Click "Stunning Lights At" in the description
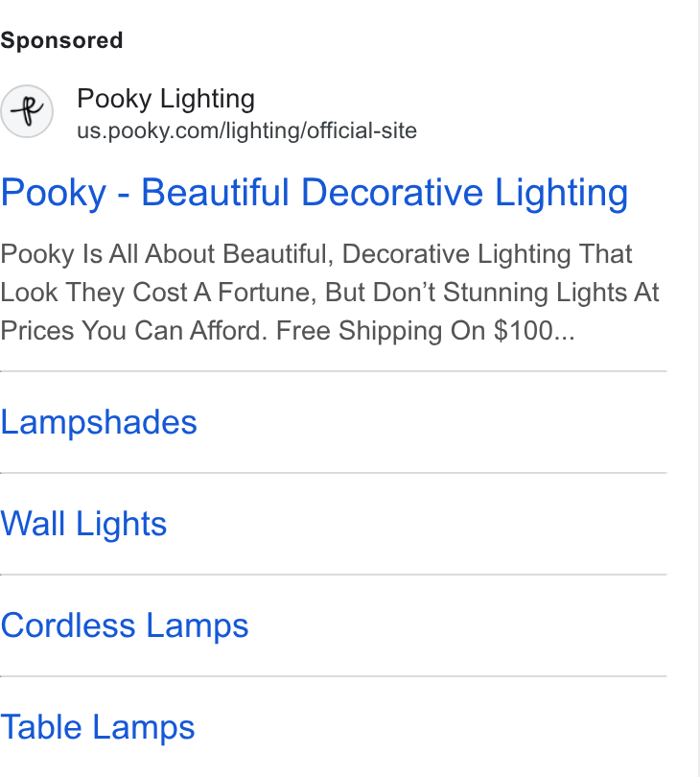The width and height of the screenshot is (700, 777). [550, 293]
